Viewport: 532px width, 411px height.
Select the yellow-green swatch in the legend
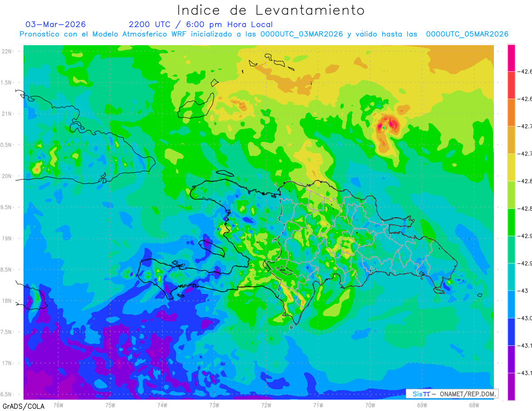click(x=511, y=195)
